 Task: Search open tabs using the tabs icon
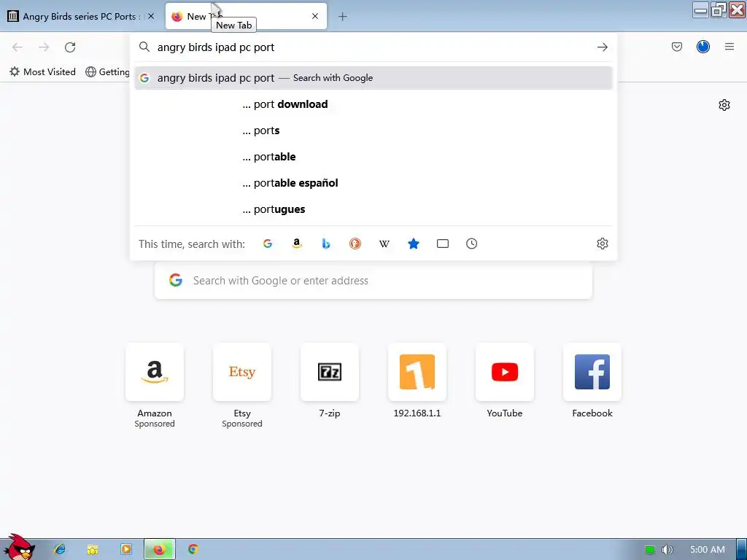[x=443, y=244]
